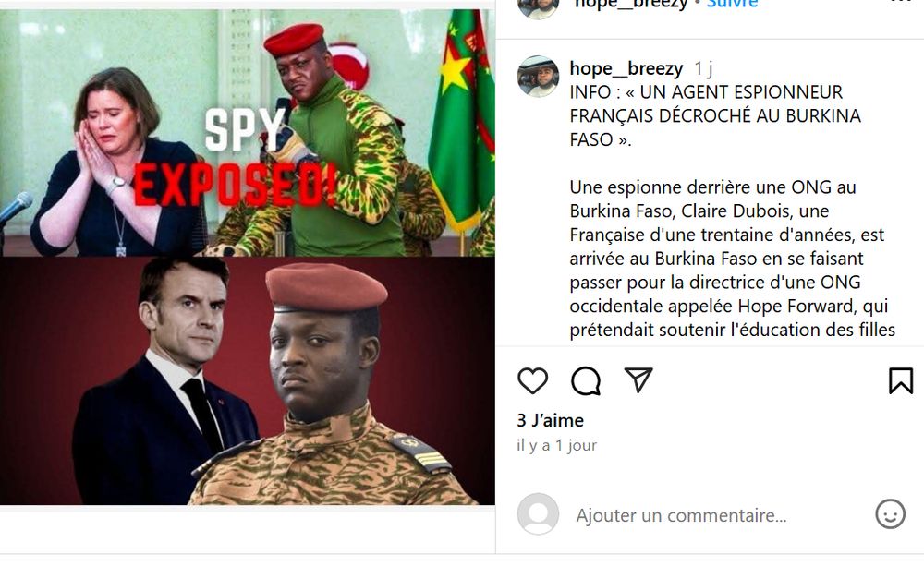
Task: Like the post with the heart icon
Action: pos(533,380)
